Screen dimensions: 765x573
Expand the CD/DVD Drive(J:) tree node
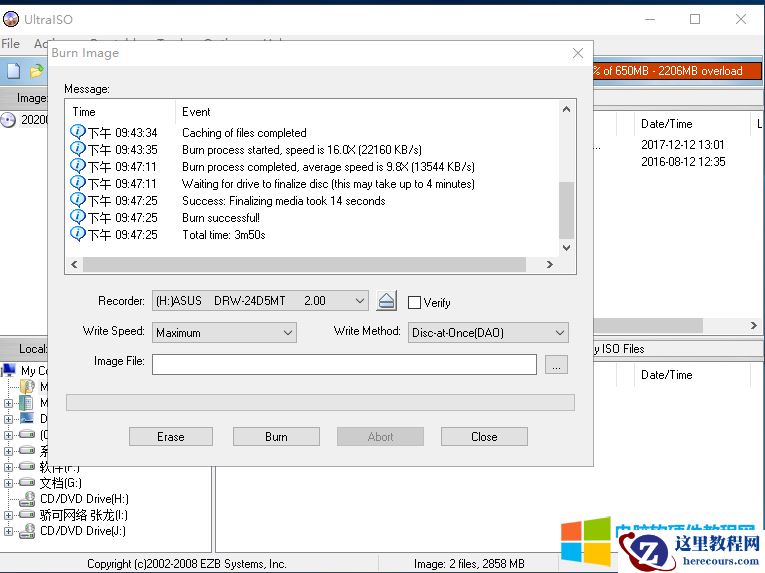pos(8,531)
